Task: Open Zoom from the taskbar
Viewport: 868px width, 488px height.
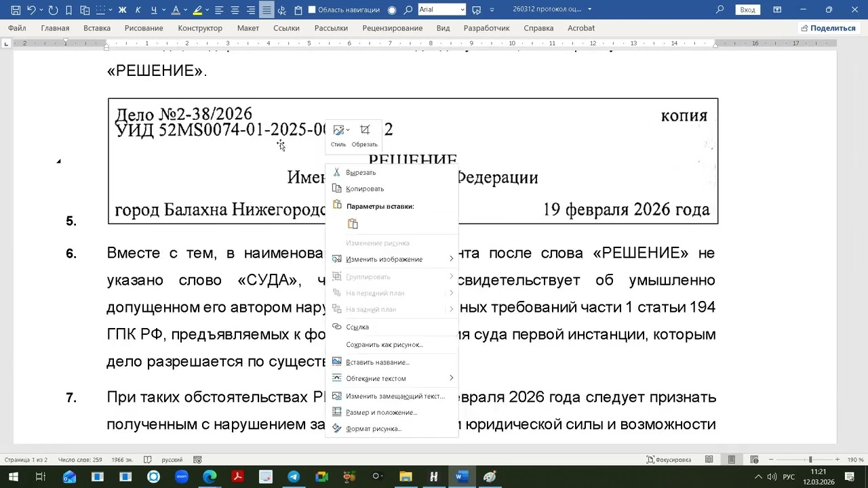Action: pos(182,476)
